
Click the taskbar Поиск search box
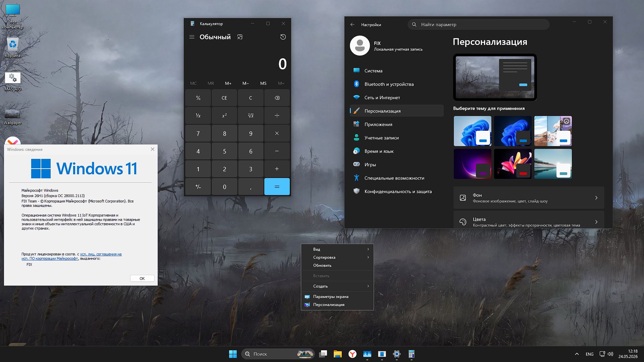click(278, 354)
